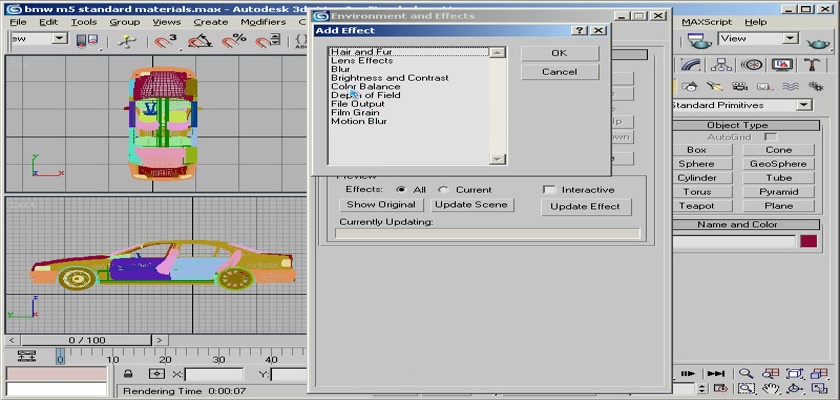Screen dimensions: 840x400
Task: Select the Current effects radio button
Action: coord(442,190)
